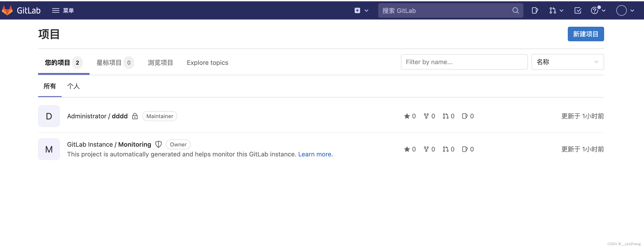Click the star count of Monitoring project

coord(410,149)
